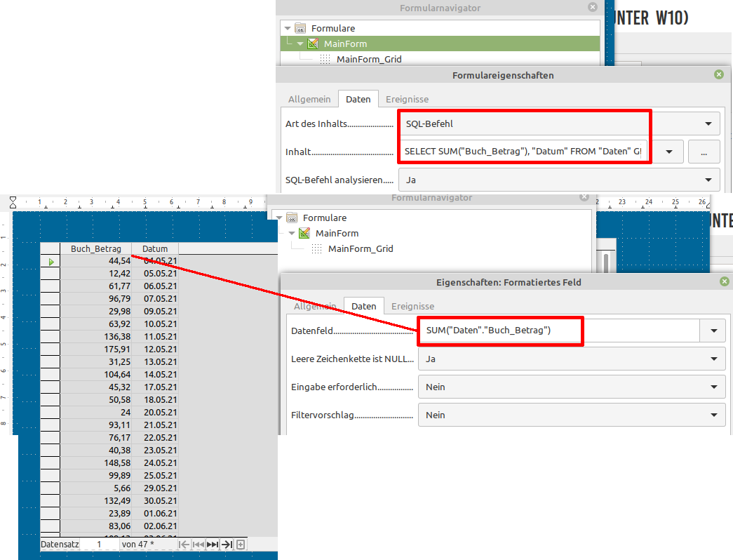Screen dimensions: 733x560
Task: Add a new record via navigation bar
Action: coord(241,544)
